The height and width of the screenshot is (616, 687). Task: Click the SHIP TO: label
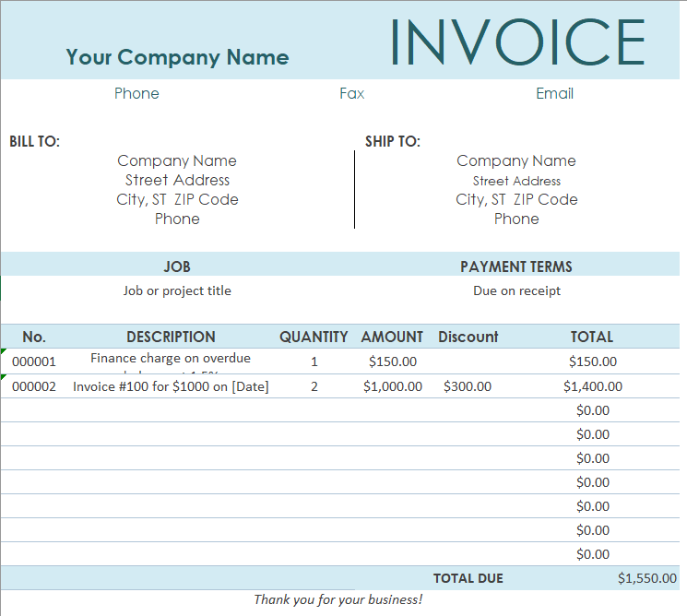point(393,141)
